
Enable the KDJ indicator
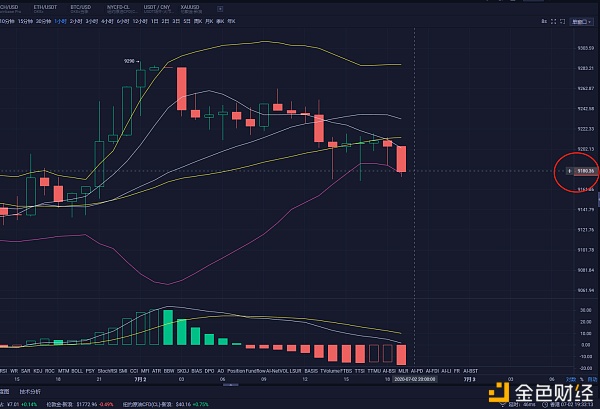coord(38,371)
